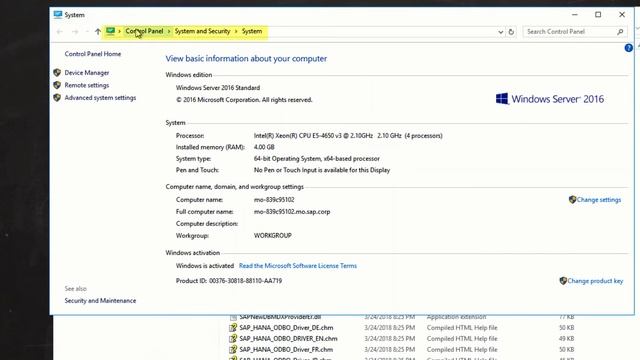
Task: Go up one level with up arrow
Action: coord(98,31)
